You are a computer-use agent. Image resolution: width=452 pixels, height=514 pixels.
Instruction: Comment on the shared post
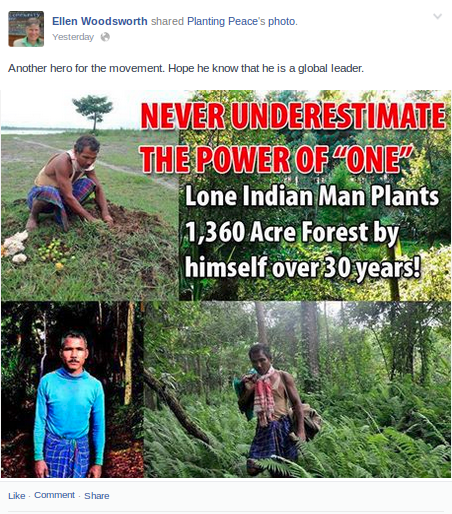point(54,495)
